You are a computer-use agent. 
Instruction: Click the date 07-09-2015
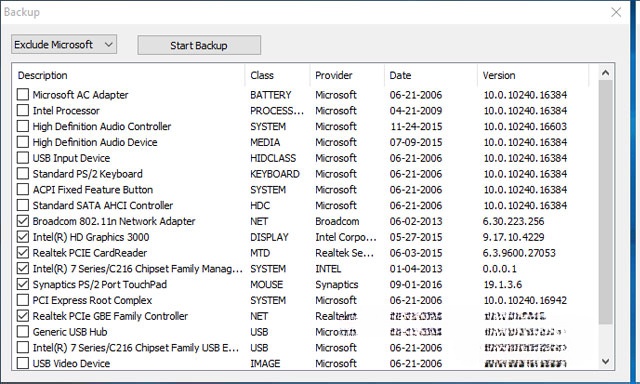click(416, 142)
